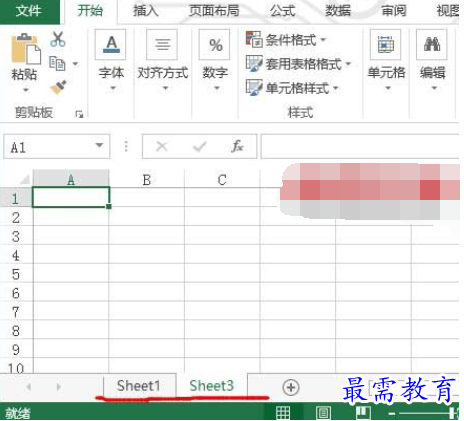Open the 对齐方式 alignment group icon
Image resolution: width=464 pixels, height=421 pixels.
(162, 45)
